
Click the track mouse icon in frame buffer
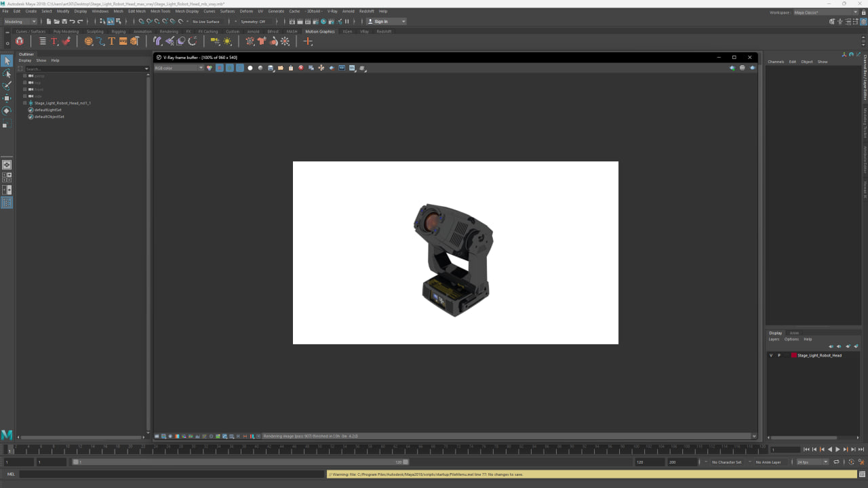pyautogui.click(x=321, y=68)
